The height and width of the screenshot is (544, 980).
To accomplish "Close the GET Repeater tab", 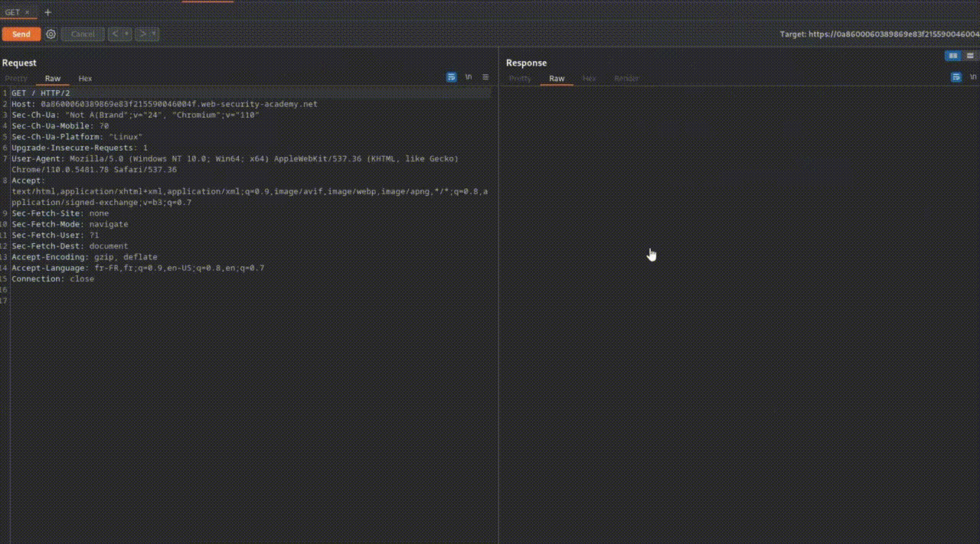I will 27,12.
